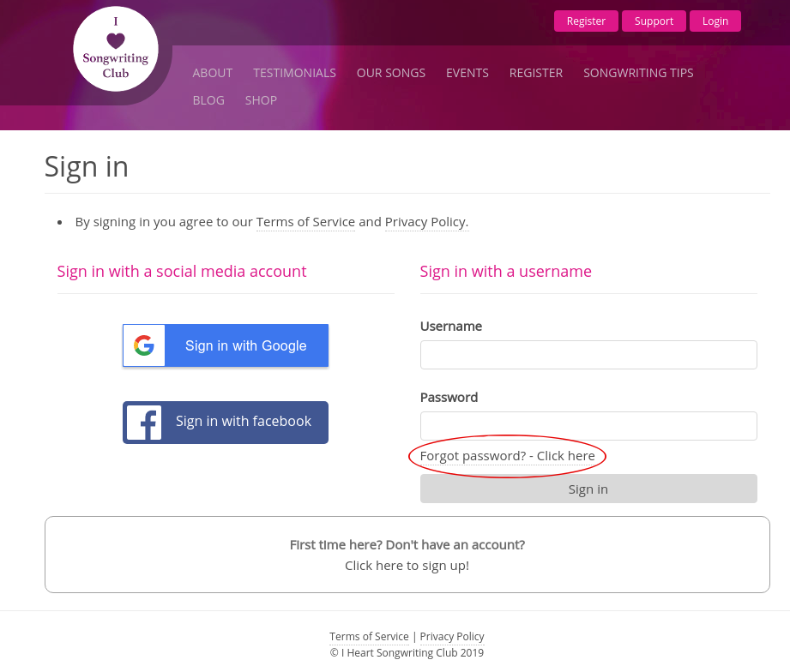
Task: Open the About menu item
Action: pos(213,73)
